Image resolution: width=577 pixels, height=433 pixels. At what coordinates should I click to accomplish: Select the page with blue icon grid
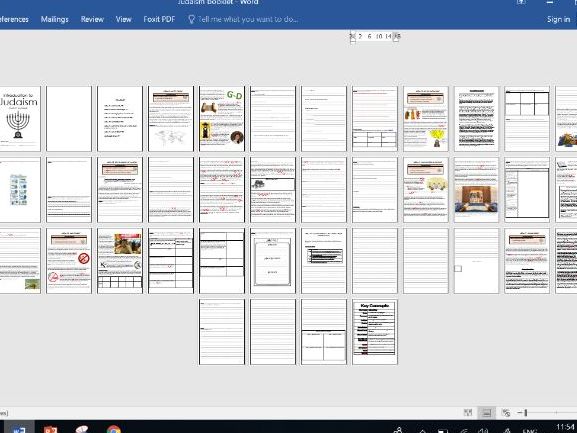click(20, 190)
